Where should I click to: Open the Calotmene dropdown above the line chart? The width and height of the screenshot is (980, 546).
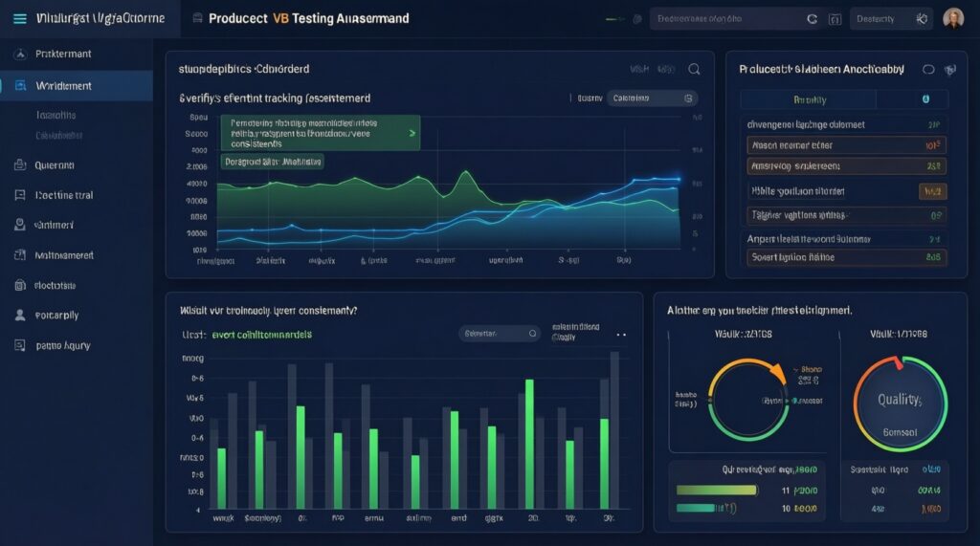[x=651, y=98]
